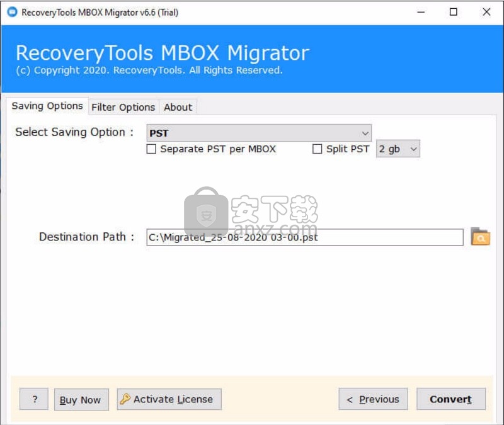Click the RecoveryTools app icon in title bar

[11, 12]
